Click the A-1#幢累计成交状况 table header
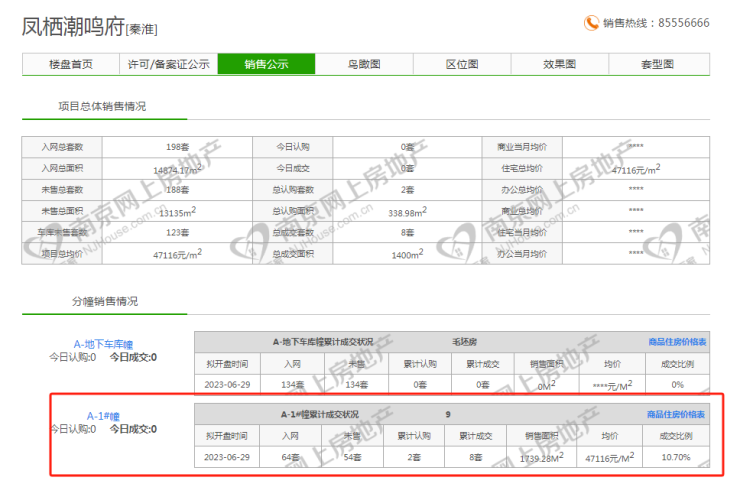The image size is (740, 487). [x=320, y=414]
